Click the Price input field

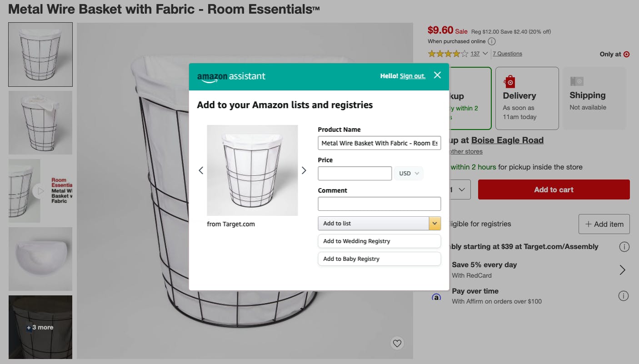click(x=354, y=173)
